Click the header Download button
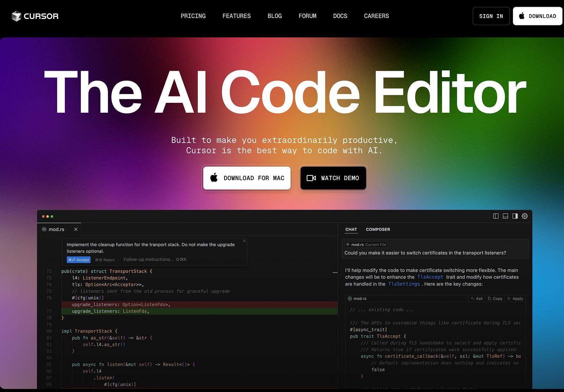564x392 pixels. point(538,16)
